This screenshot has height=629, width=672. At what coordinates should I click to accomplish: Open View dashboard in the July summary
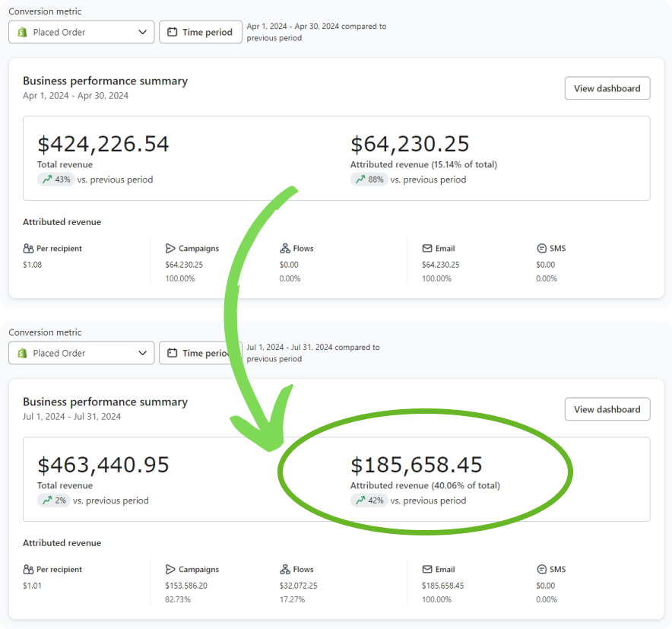click(607, 409)
